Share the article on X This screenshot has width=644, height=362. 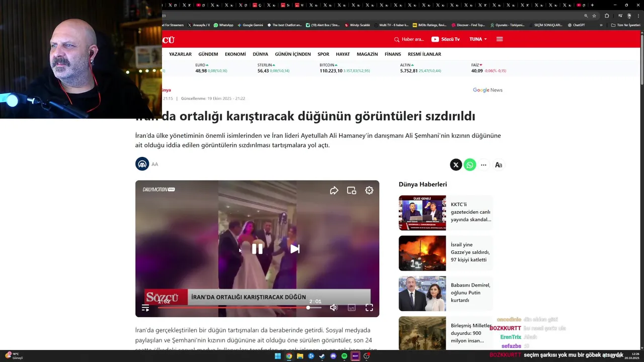click(456, 164)
